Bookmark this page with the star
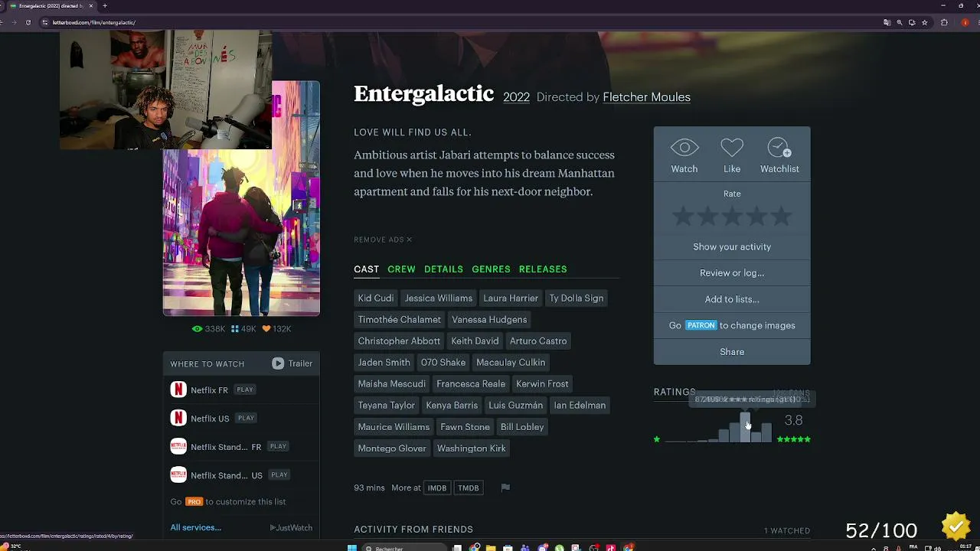The width and height of the screenshot is (980, 551). tap(924, 22)
